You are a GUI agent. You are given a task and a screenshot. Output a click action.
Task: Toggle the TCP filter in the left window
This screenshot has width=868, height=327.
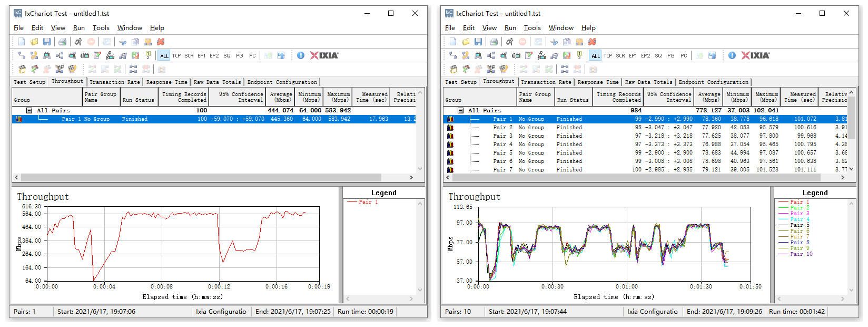(176, 55)
